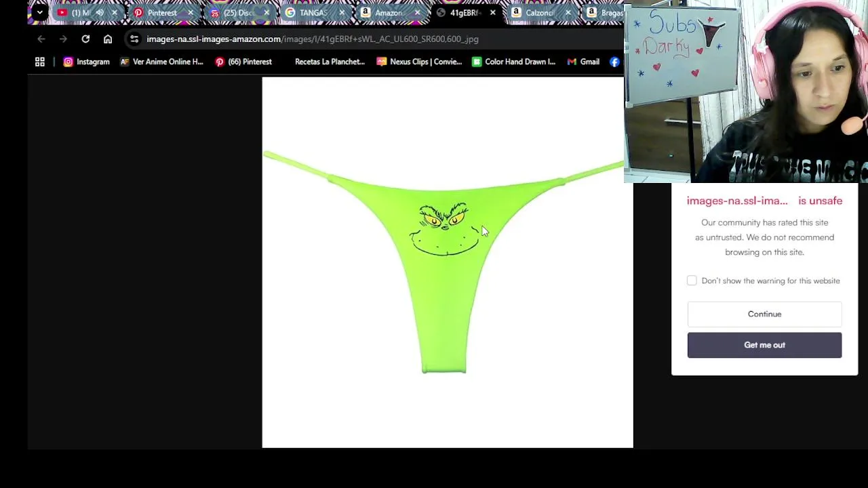Viewport: 868px width, 488px height.
Task: Click the green thong product image
Action: coord(443,262)
